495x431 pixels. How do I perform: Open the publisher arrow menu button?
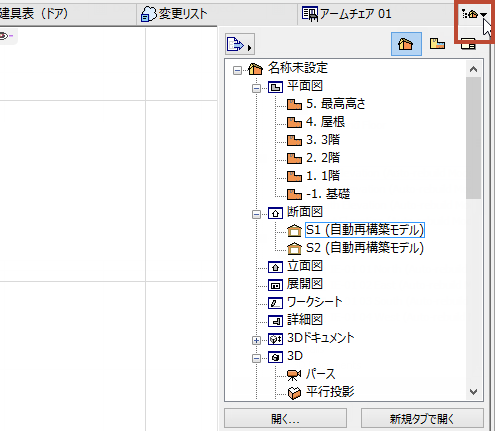coord(240,44)
